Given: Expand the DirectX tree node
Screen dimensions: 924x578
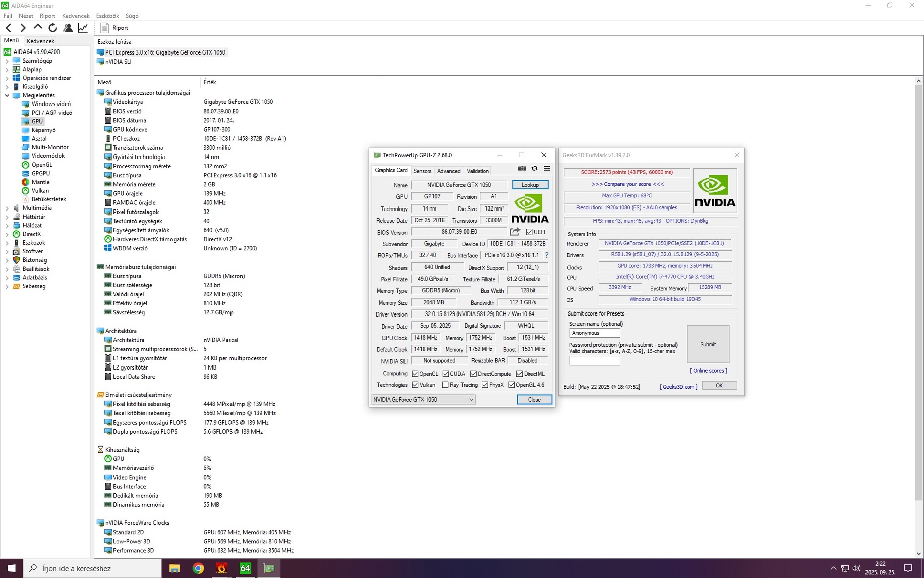Looking at the screenshot, I should pos(7,234).
